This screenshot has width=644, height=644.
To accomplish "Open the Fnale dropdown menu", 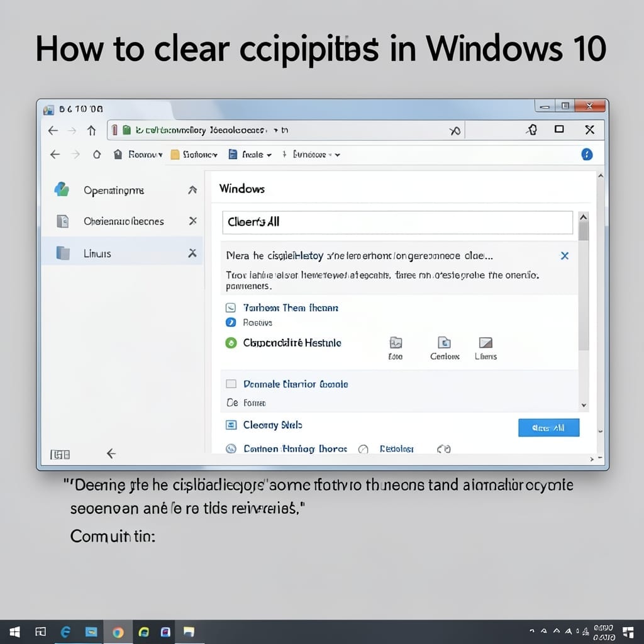I will (250, 155).
